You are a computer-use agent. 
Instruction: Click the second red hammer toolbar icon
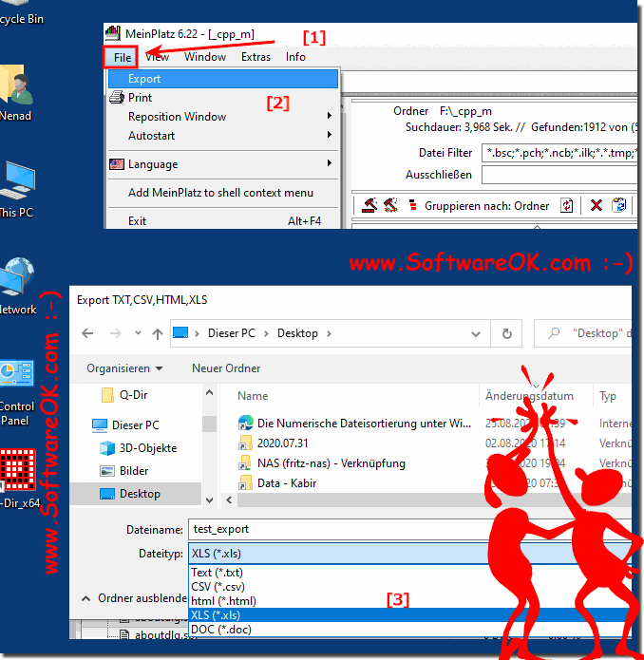390,205
